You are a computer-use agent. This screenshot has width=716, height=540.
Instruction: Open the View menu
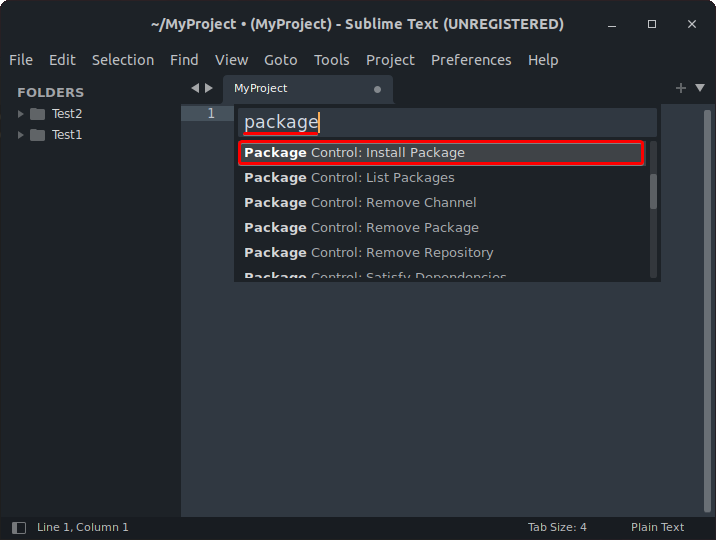(232, 60)
